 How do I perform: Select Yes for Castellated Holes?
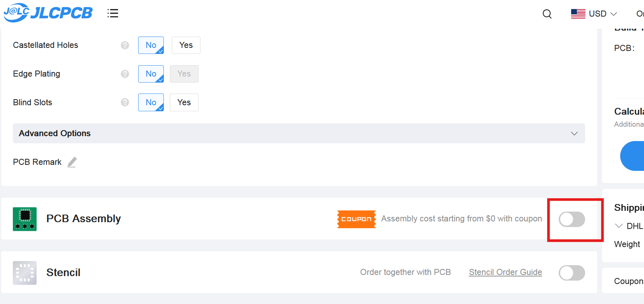186,45
